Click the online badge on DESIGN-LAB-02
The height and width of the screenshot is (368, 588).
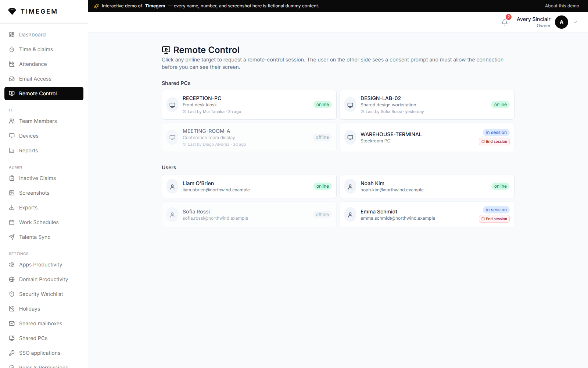(501, 105)
